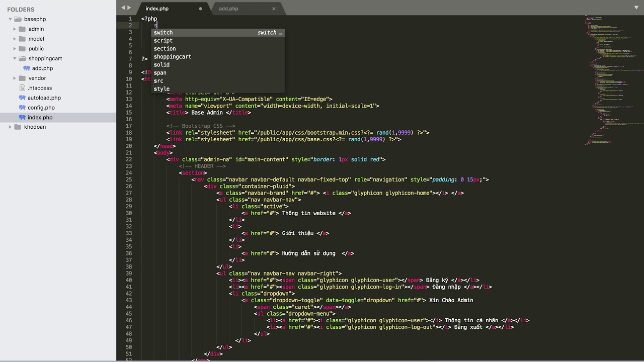Choose span from autocomplete list
Image resolution: width=644 pixels, height=362 pixels.
[218, 73]
